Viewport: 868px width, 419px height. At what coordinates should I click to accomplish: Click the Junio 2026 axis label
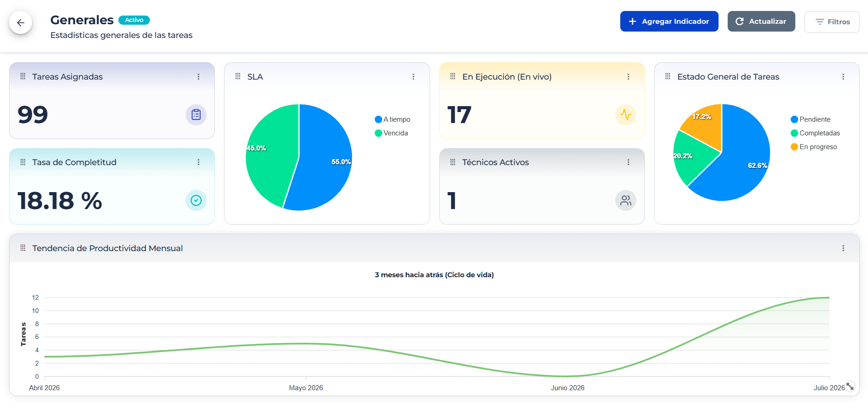tap(568, 388)
